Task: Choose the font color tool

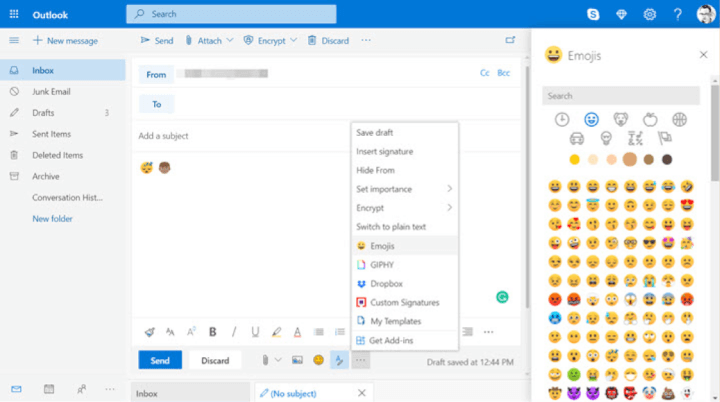Action: 297,332
